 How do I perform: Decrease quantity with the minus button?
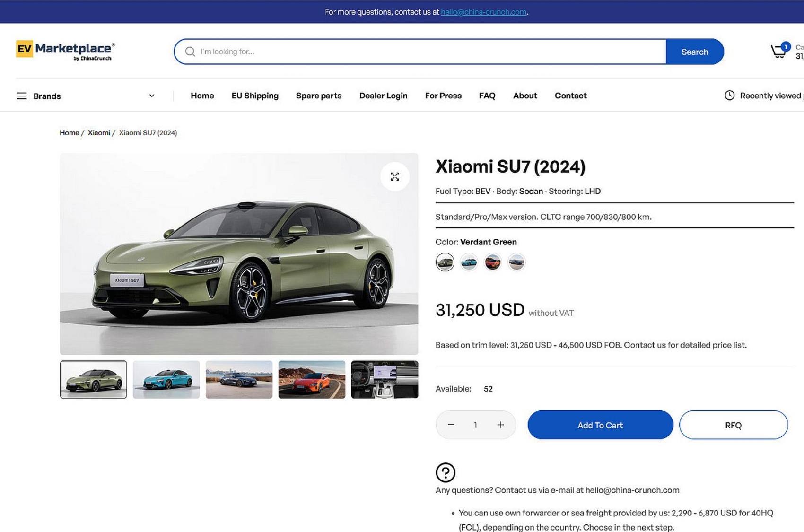tap(451, 425)
